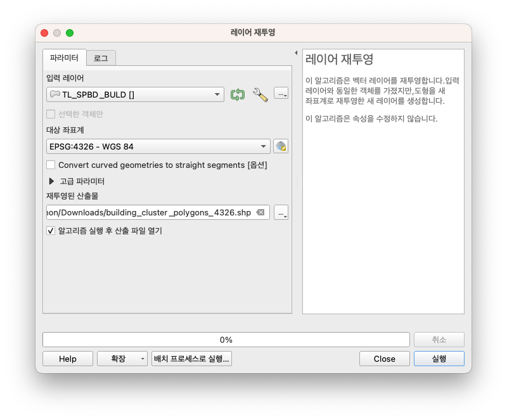This screenshot has width=507, height=420.
Task: Open advanced options via the wrench icon
Action: click(x=260, y=95)
